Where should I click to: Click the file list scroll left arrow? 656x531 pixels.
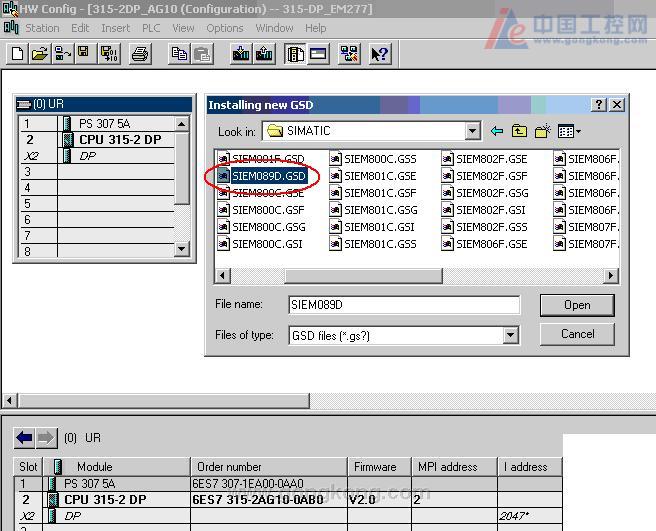(x=223, y=275)
